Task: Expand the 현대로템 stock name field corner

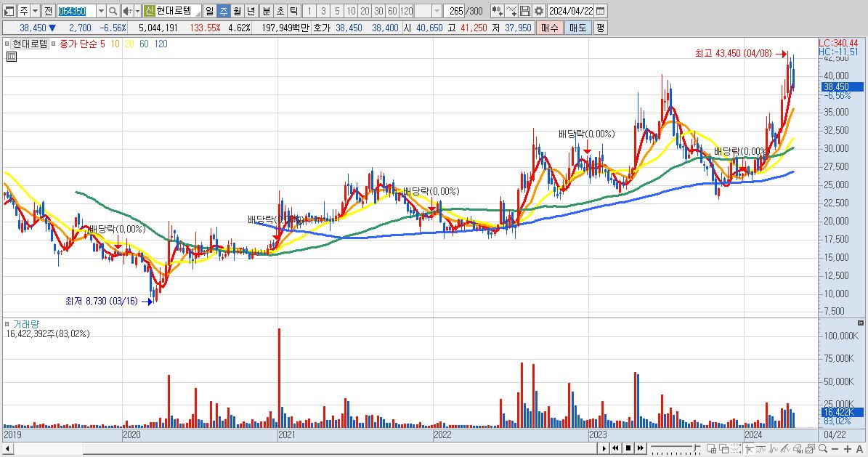Action: 198,13
